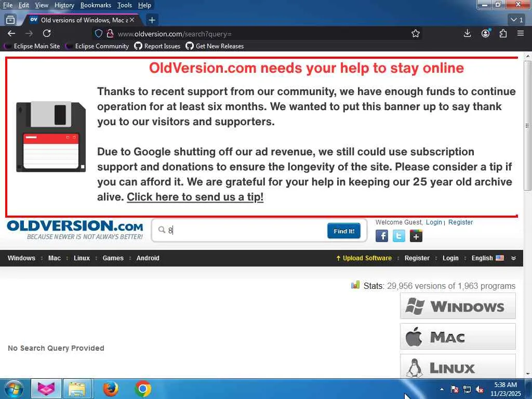Click Upload Software in the navigation bar
Viewport: 532px width, 399px height.
(x=364, y=258)
